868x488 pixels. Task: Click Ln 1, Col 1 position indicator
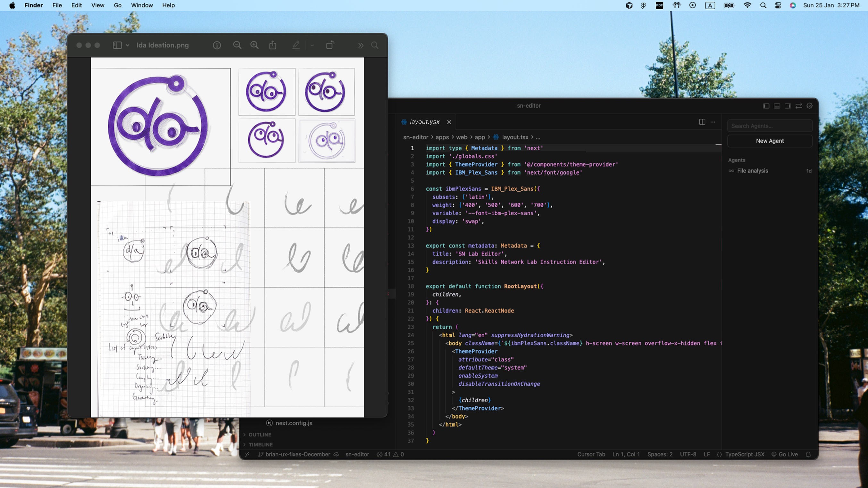(626, 454)
